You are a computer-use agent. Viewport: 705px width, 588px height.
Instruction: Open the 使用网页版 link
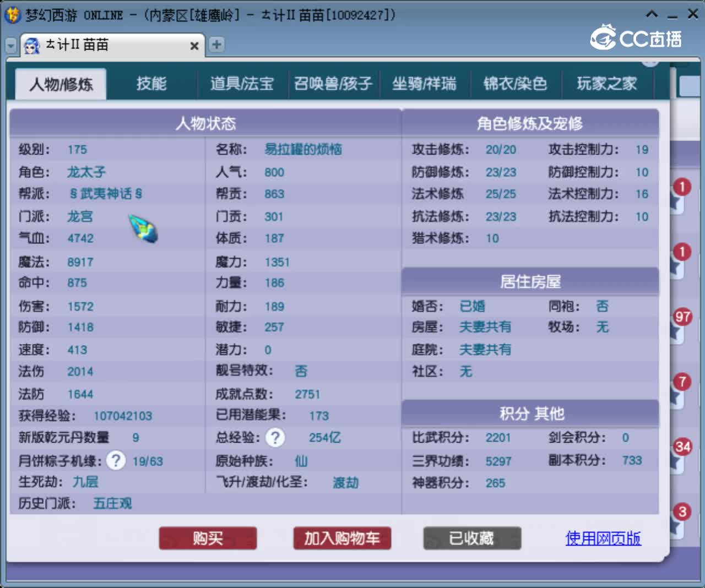point(603,538)
